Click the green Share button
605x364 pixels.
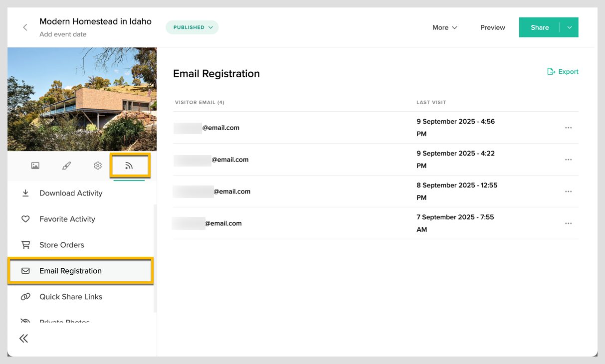tap(540, 27)
